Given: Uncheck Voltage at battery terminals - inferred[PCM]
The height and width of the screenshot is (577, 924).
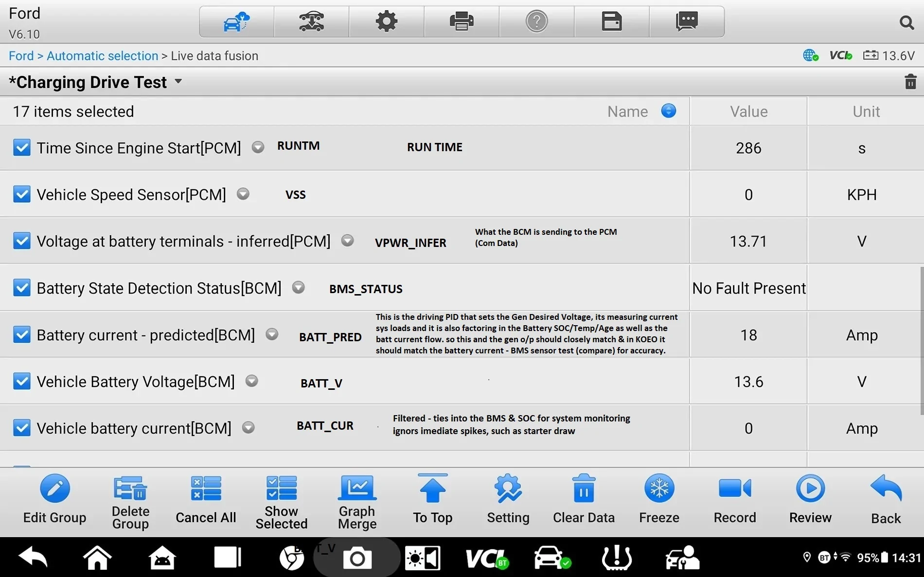Looking at the screenshot, I should (22, 241).
